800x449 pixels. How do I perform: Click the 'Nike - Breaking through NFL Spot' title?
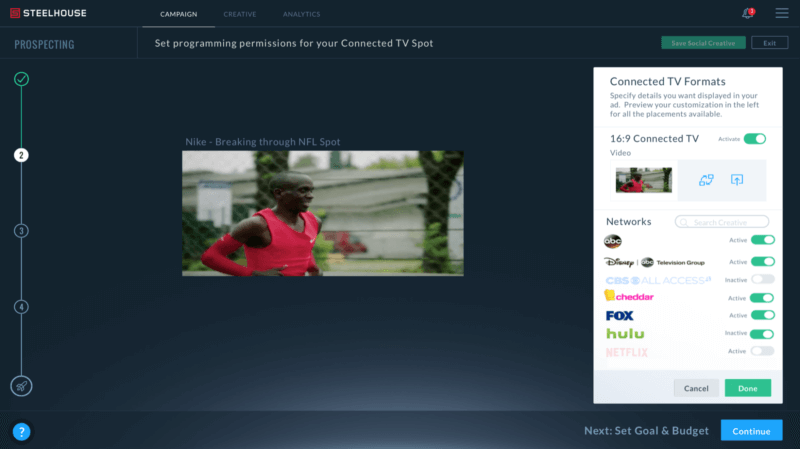click(262, 142)
